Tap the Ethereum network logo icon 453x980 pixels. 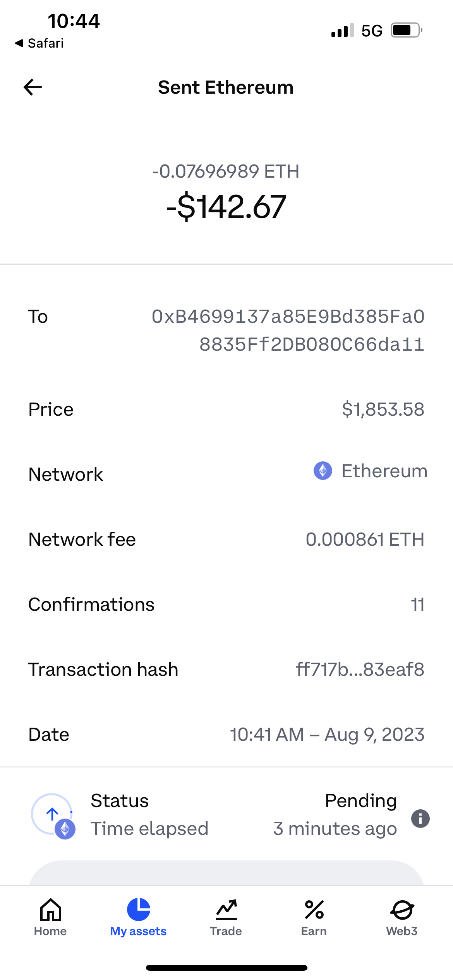coord(323,471)
